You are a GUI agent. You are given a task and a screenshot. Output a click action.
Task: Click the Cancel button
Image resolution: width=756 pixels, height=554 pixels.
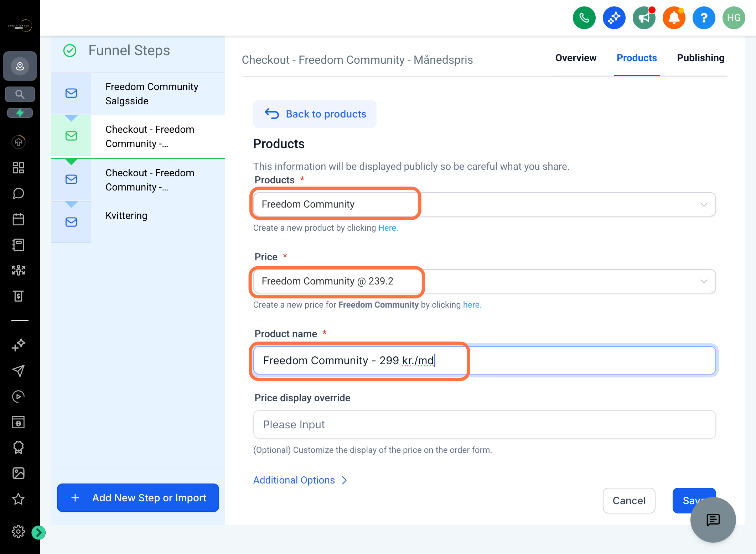point(629,501)
